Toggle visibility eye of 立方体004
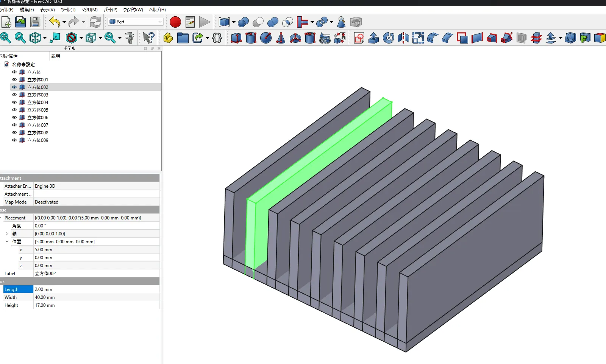This screenshot has width=606, height=364. pyautogui.click(x=14, y=102)
